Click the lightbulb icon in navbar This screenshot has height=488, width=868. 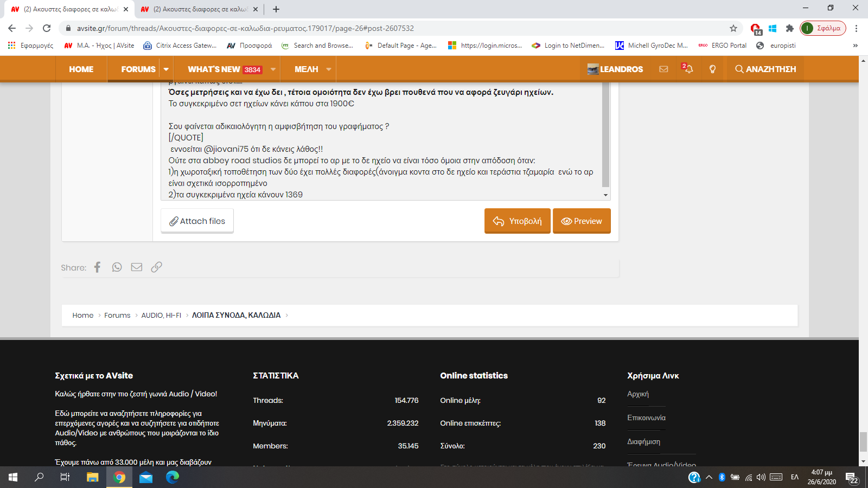click(712, 69)
